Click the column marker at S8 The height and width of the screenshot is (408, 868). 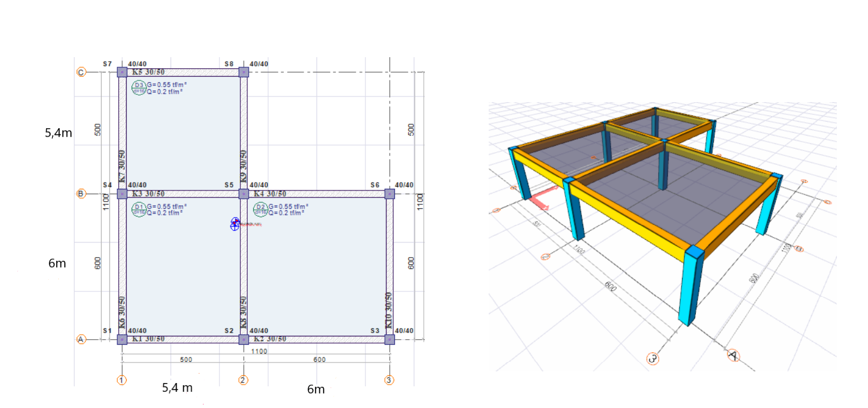point(243,71)
